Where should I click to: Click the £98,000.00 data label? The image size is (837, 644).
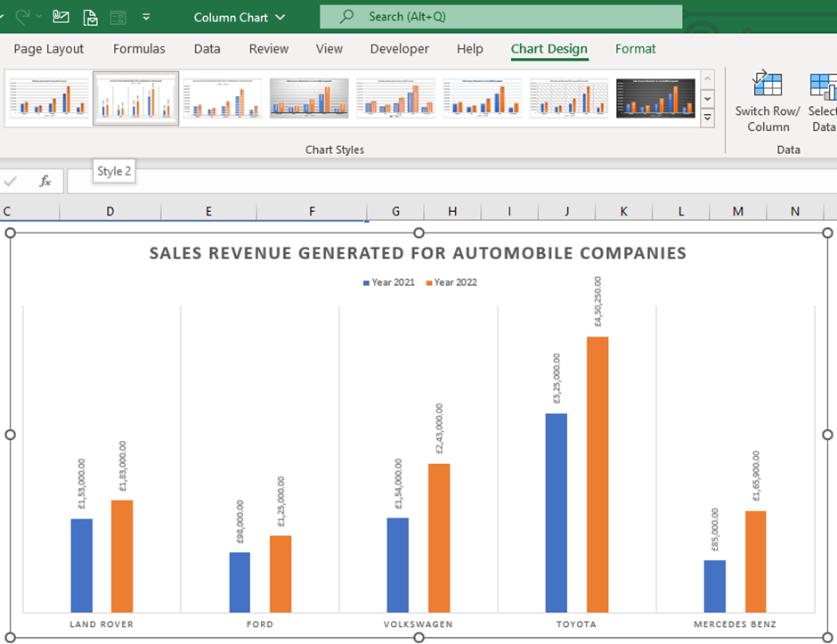pyautogui.click(x=240, y=522)
